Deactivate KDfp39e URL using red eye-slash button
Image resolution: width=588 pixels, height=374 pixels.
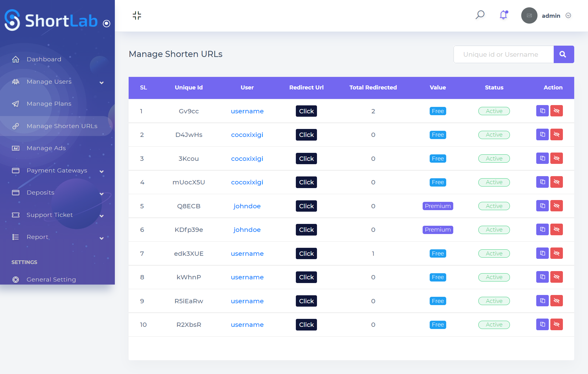[556, 229]
